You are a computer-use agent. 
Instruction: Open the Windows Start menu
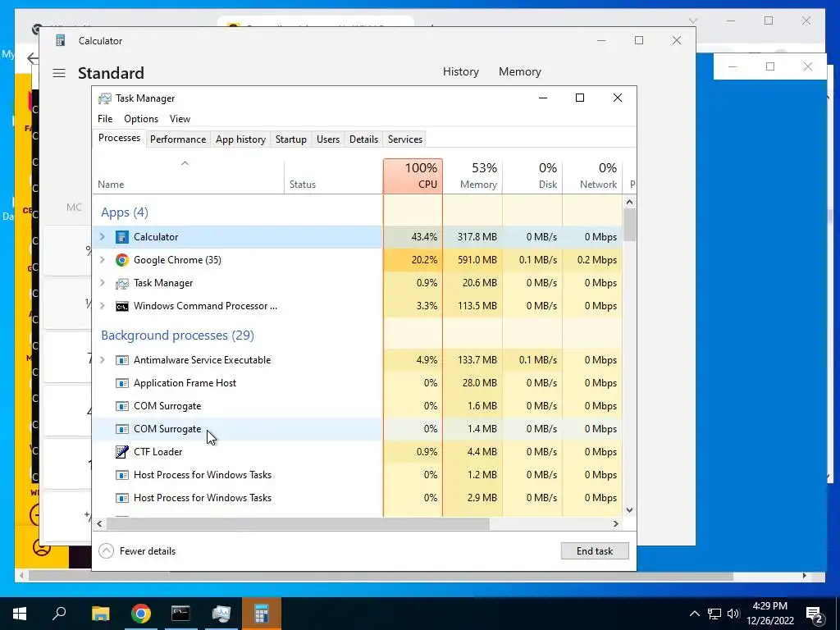tap(20, 614)
